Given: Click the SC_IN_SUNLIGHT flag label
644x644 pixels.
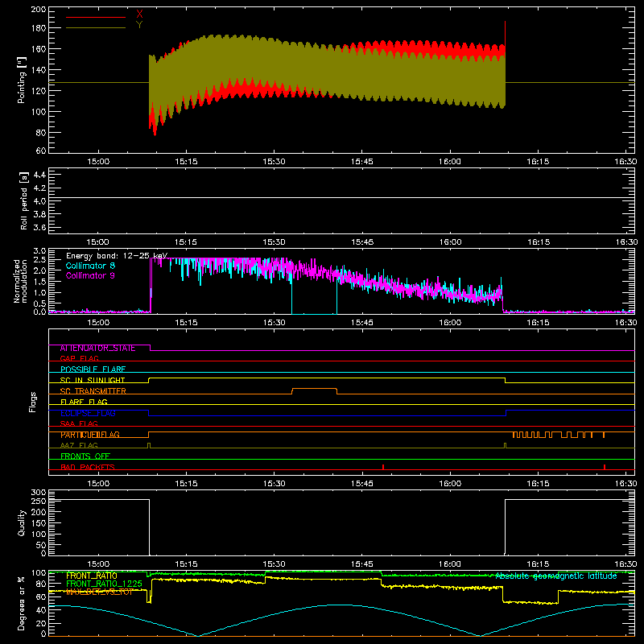Looking at the screenshot, I should 93,380.
